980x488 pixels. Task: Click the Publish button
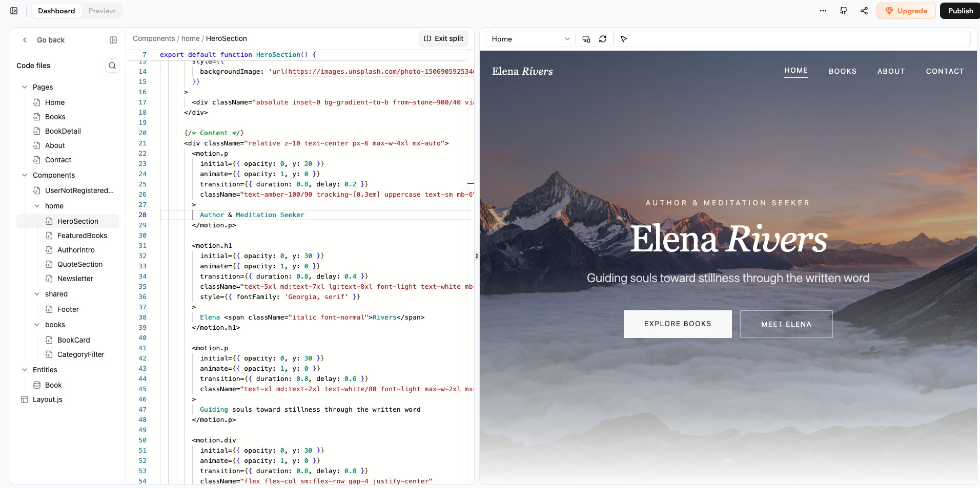tap(959, 11)
